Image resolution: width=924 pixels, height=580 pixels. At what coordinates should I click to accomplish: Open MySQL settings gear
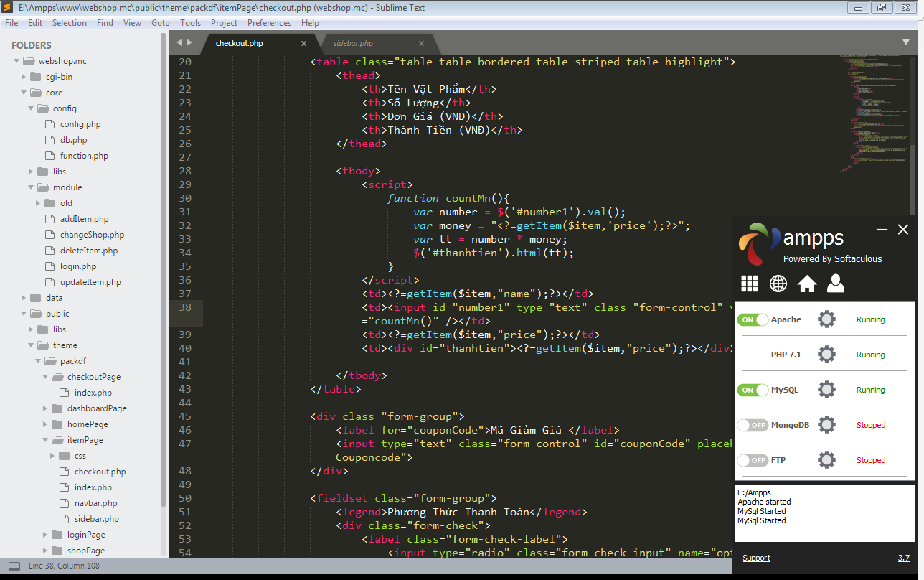(826, 390)
